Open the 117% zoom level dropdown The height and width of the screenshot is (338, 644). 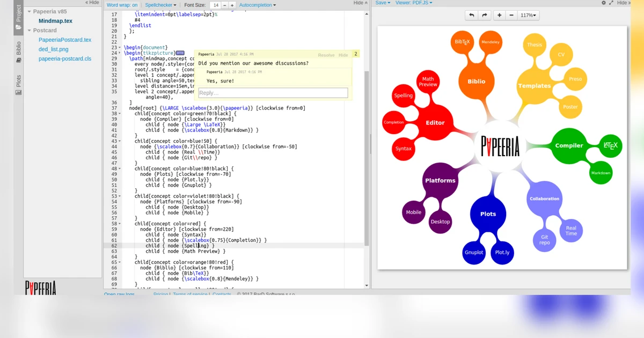(x=529, y=16)
